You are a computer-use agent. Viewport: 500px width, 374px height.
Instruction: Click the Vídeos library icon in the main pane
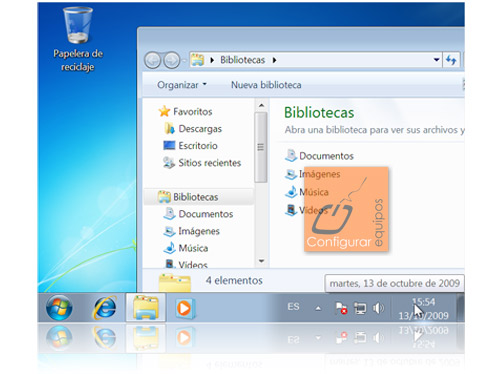291,210
